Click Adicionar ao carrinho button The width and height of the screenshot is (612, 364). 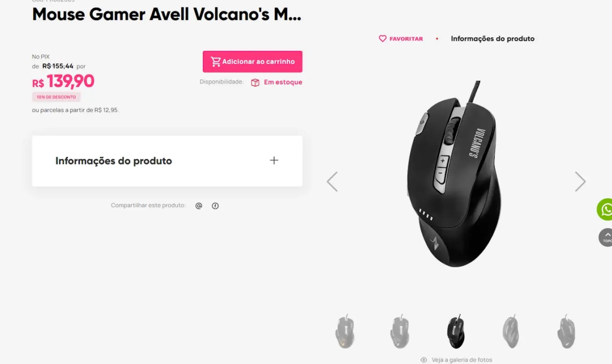pos(252,62)
